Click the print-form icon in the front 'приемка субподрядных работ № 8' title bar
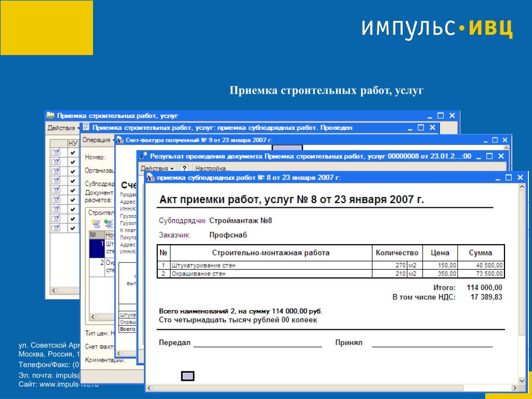This screenshot has height=399, width=532. tap(150, 178)
